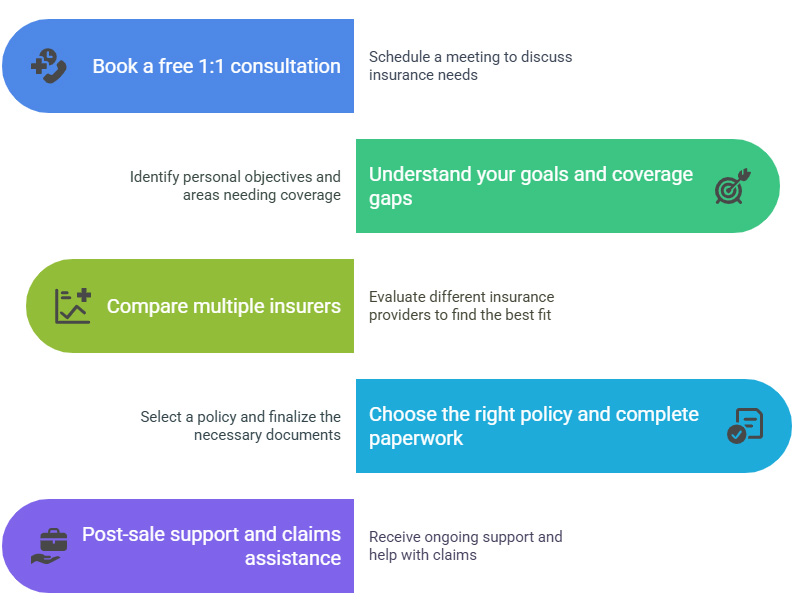The height and width of the screenshot is (610, 794).
Task: Click 'Evaluate different insurance providers' description
Action: pyautogui.click(x=461, y=306)
